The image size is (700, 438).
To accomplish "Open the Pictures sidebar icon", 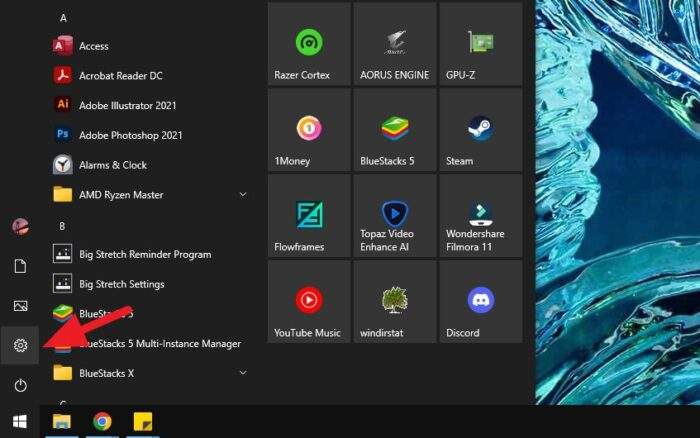I will pyautogui.click(x=20, y=306).
